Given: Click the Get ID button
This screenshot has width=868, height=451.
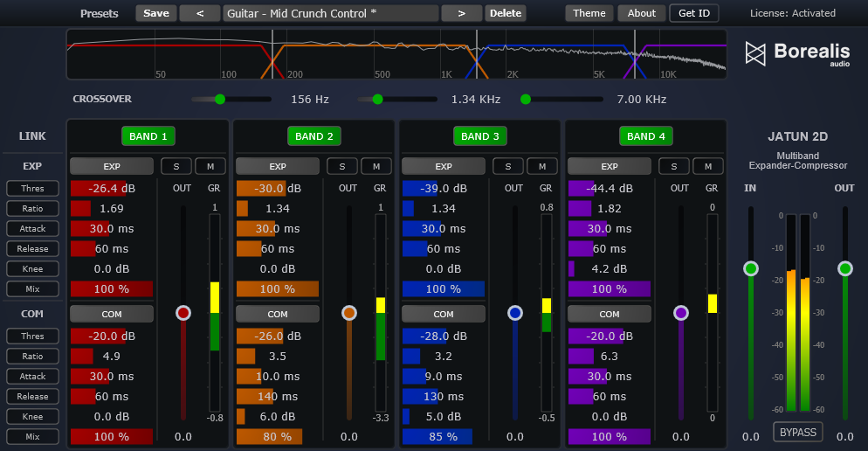Looking at the screenshot, I should coord(694,13).
